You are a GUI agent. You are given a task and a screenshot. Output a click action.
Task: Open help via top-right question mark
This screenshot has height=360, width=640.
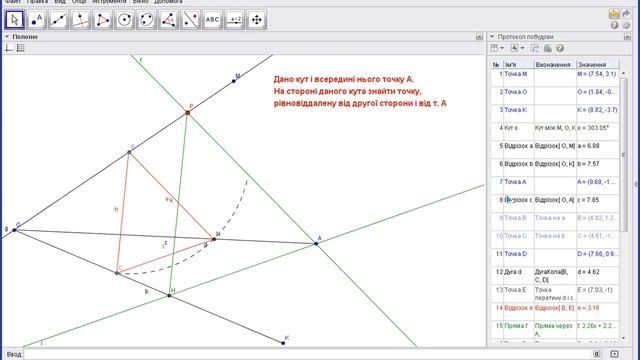(614, 25)
